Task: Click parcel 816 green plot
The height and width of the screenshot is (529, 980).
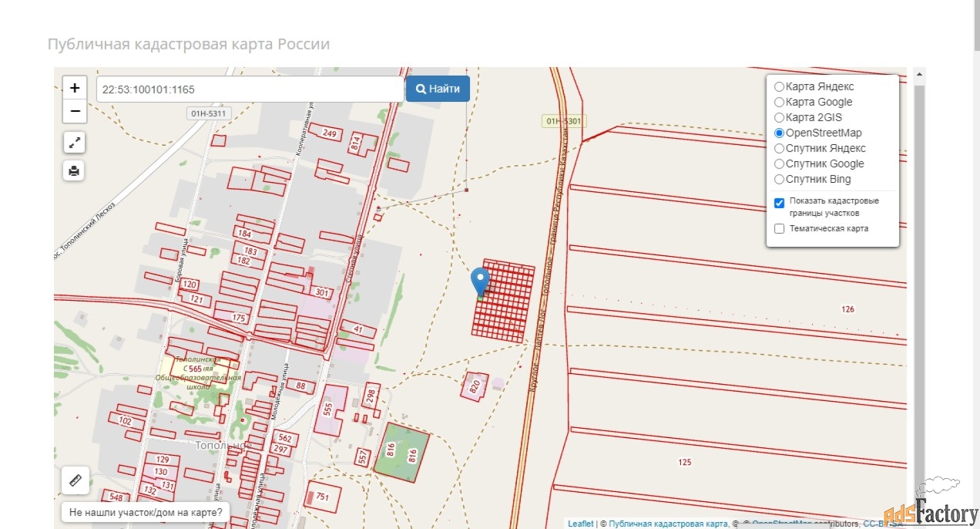Action: (x=401, y=452)
